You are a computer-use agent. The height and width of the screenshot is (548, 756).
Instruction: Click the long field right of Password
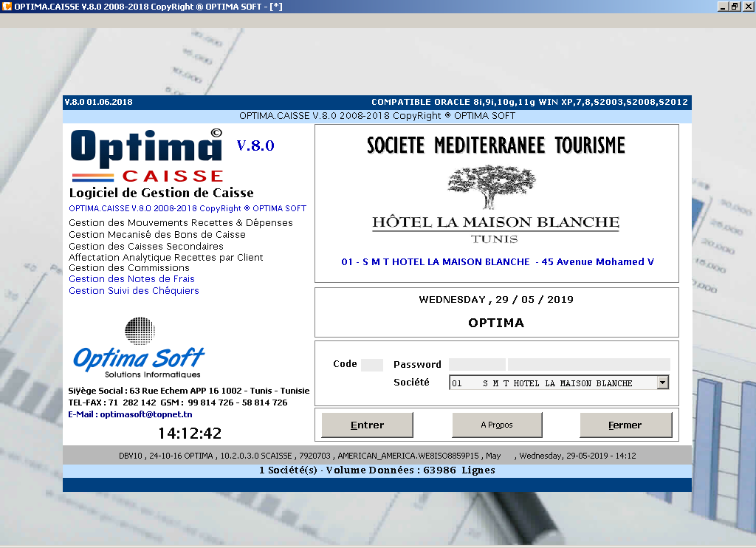click(588, 365)
